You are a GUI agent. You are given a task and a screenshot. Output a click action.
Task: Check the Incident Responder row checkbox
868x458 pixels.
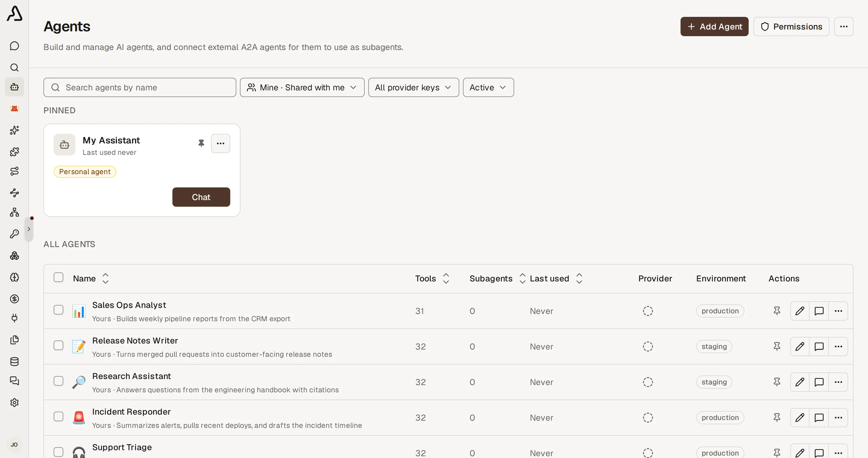point(58,417)
